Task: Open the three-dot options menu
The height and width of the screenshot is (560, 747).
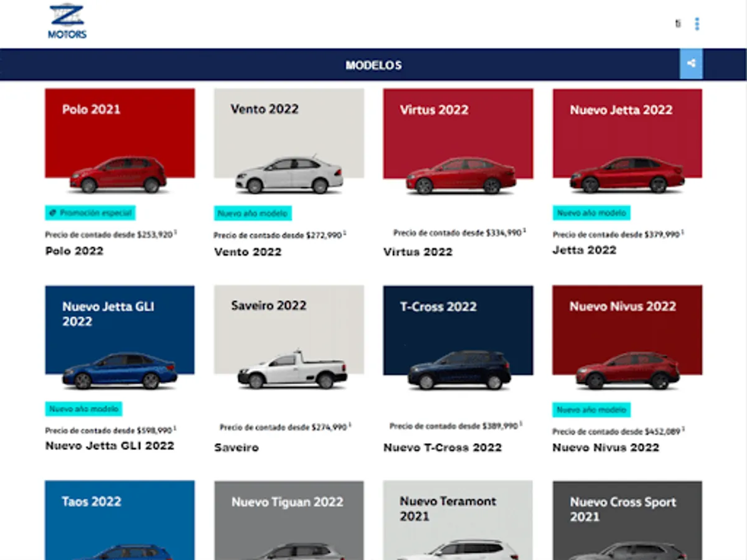Action: 697,24
